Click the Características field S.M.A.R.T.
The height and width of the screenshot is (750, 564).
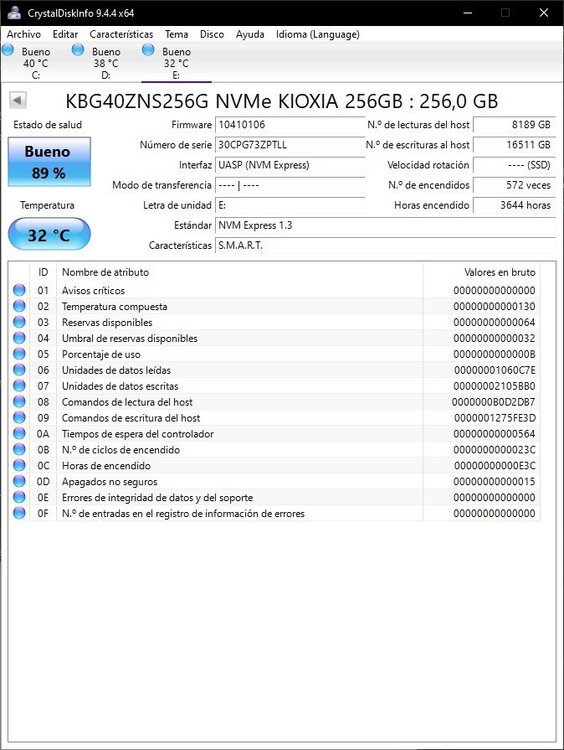385,245
